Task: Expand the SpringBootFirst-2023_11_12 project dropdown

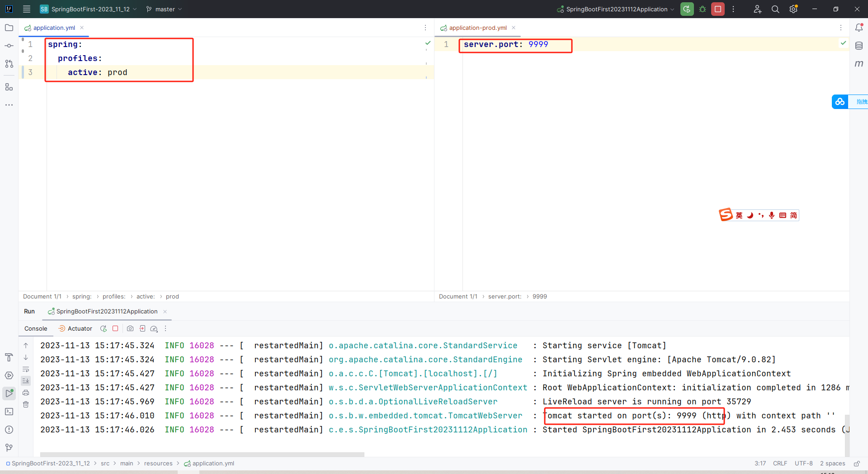Action: tap(88, 9)
